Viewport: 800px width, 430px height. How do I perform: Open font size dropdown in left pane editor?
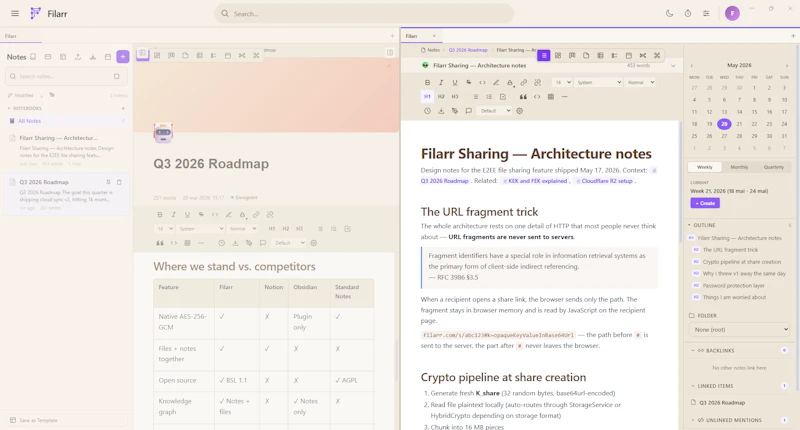(x=165, y=229)
